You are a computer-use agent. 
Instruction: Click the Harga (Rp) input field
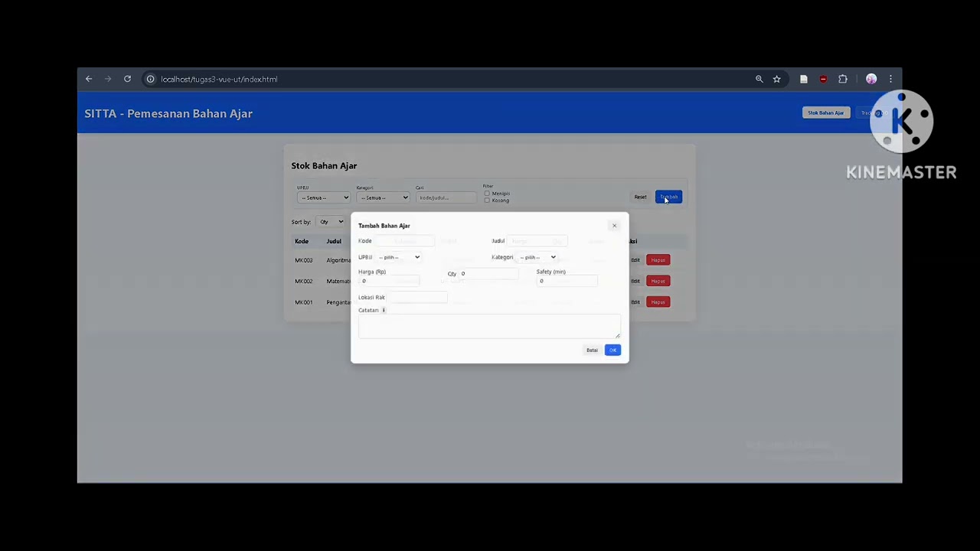point(389,281)
